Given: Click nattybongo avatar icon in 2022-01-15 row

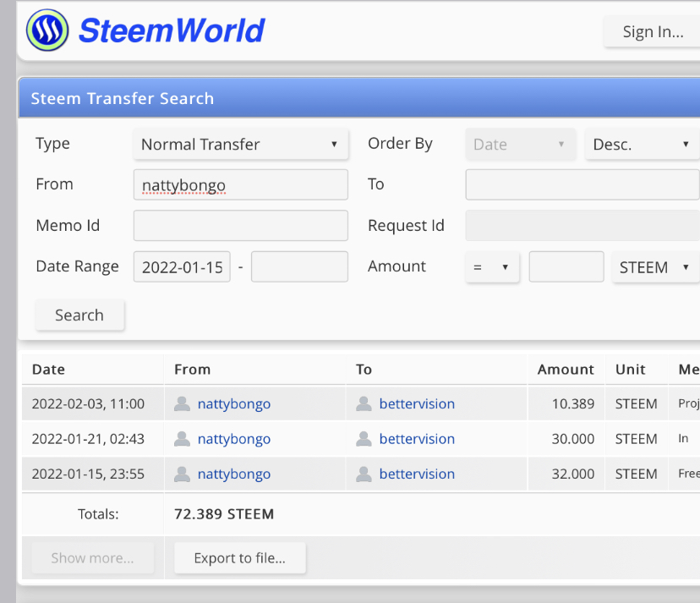Looking at the screenshot, I should pyautogui.click(x=182, y=474).
